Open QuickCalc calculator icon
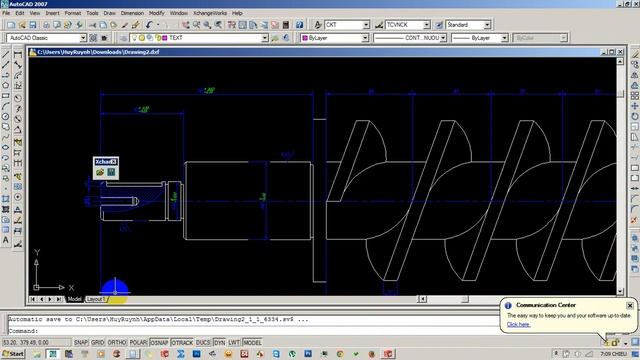The image size is (640, 360). point(286,25)
